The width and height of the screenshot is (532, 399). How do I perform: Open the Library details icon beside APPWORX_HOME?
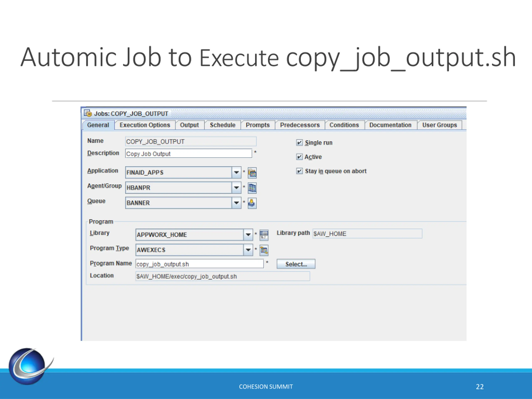264,235
